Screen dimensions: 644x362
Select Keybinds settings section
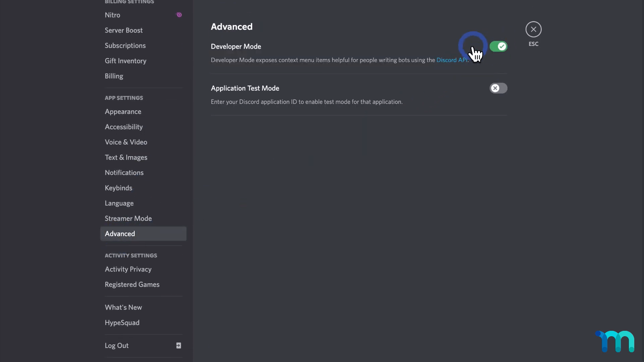pos(118,187)
